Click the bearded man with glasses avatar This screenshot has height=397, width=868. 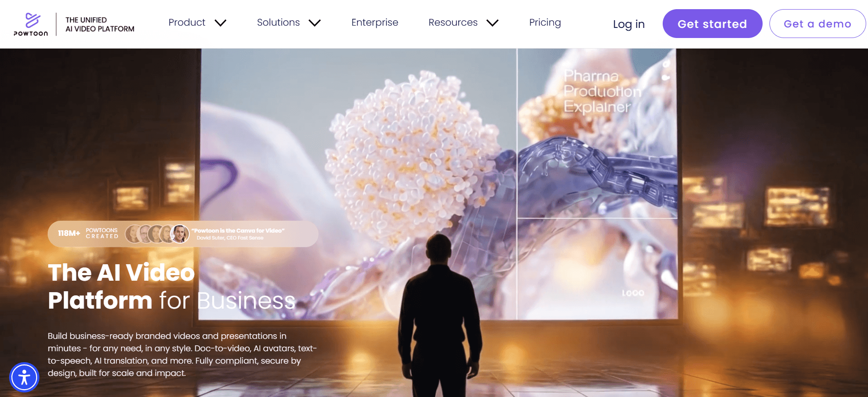pyautogui.click(x=144, y=234)
